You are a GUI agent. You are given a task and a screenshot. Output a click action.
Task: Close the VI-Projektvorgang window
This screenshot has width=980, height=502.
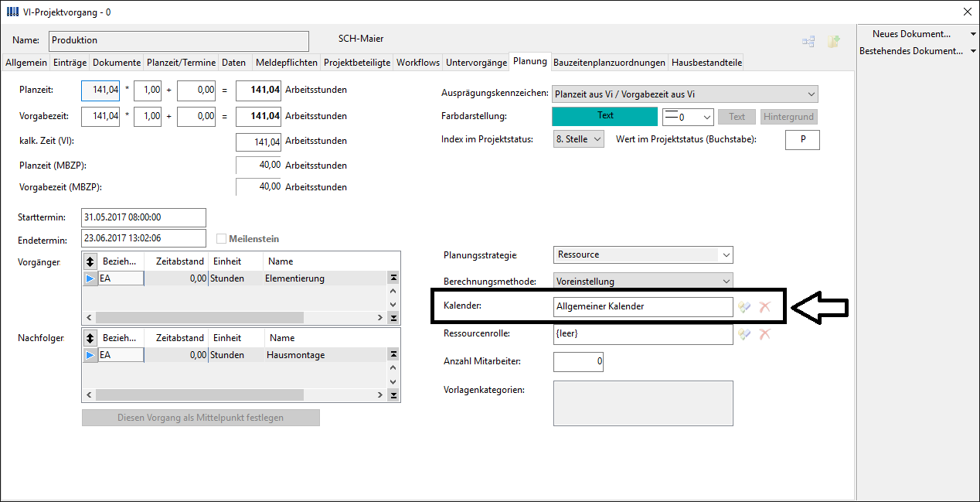(967, 12)
